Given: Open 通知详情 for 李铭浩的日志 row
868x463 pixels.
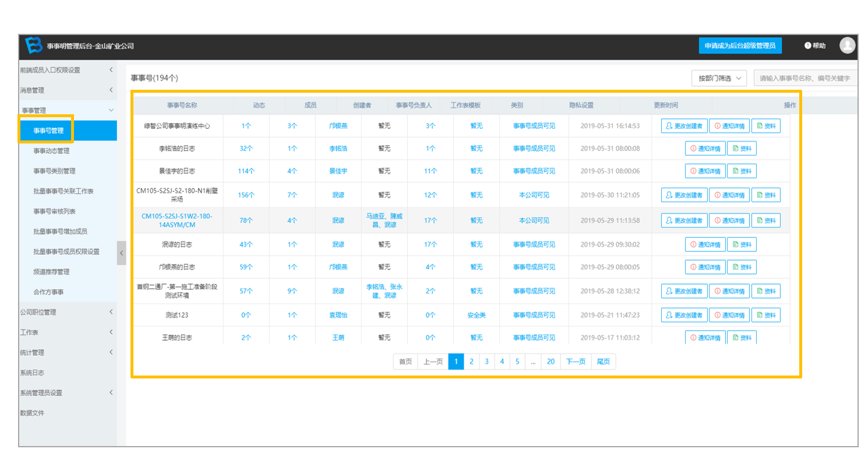Looking at the screenshot, I should coord(705,149).
